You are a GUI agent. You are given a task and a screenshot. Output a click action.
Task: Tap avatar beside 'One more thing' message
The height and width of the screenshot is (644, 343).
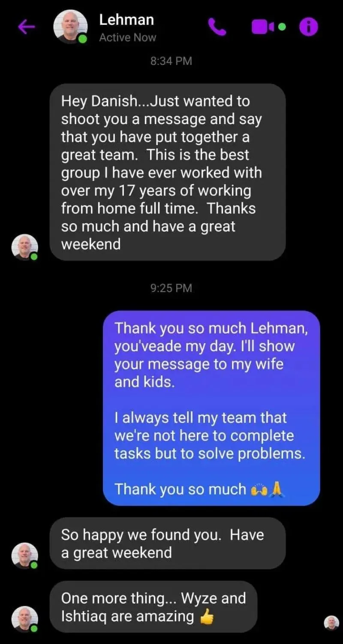click(x=24, y=619)
